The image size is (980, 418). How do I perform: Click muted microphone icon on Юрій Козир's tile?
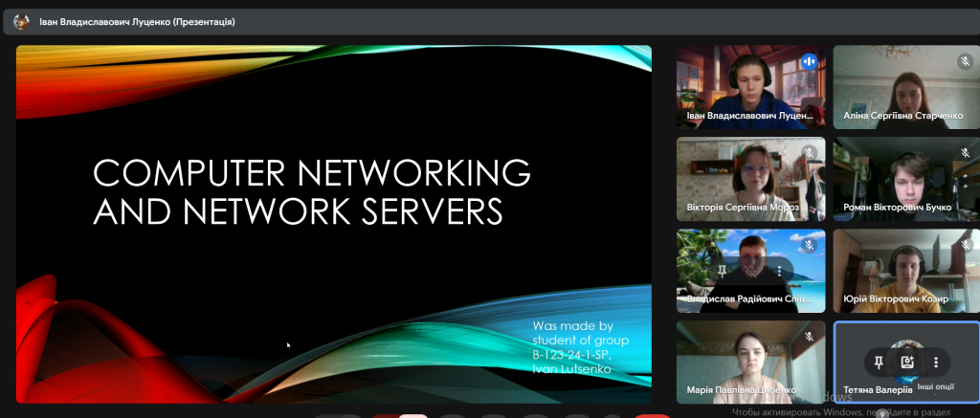(965, 245)
